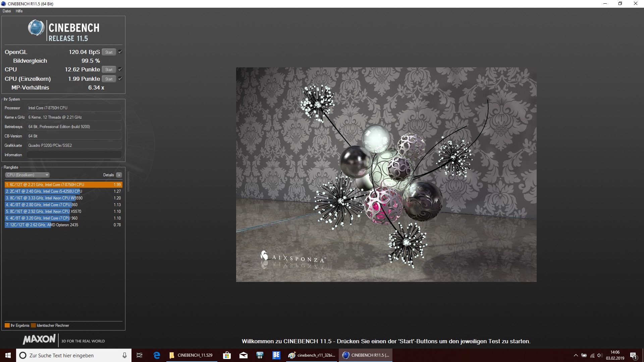
Task: Expand the ranking Details arrow
Action: pos(119,175)
